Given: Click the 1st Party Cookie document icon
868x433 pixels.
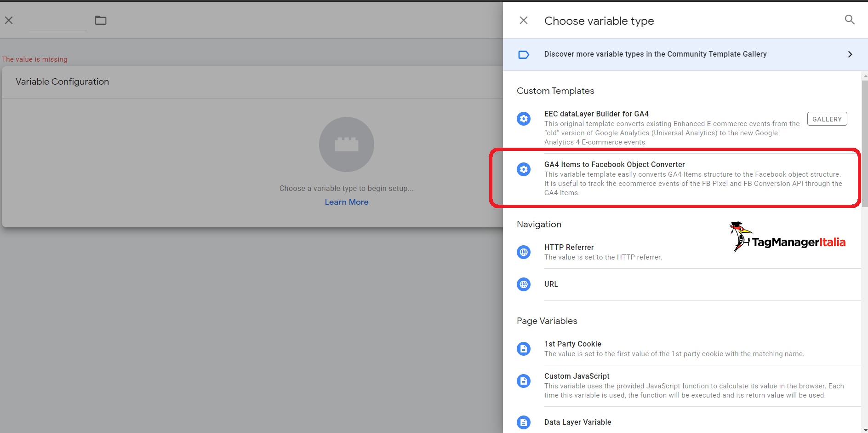Looking at the screenshot, I should 523,349.
